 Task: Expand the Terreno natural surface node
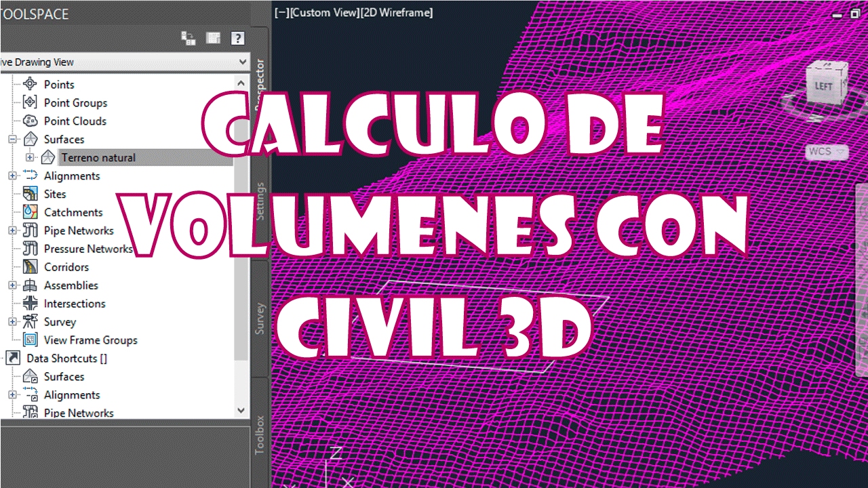(x=30, y=157)
